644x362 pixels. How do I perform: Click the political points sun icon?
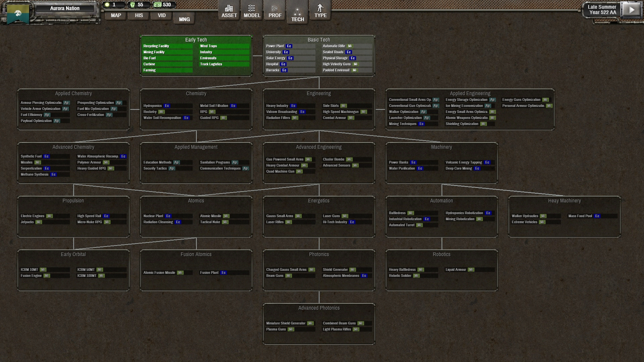(x=107, y=5)
